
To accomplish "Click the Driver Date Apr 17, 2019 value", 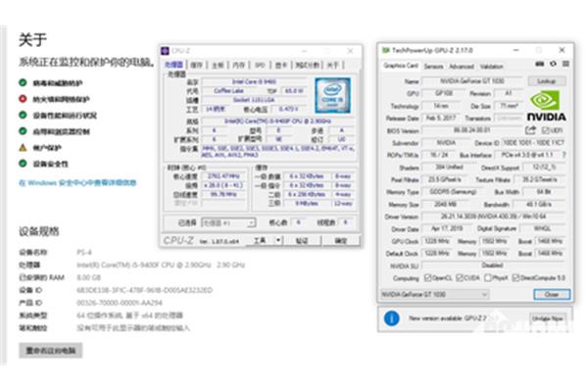I will [x=447, y=228].
